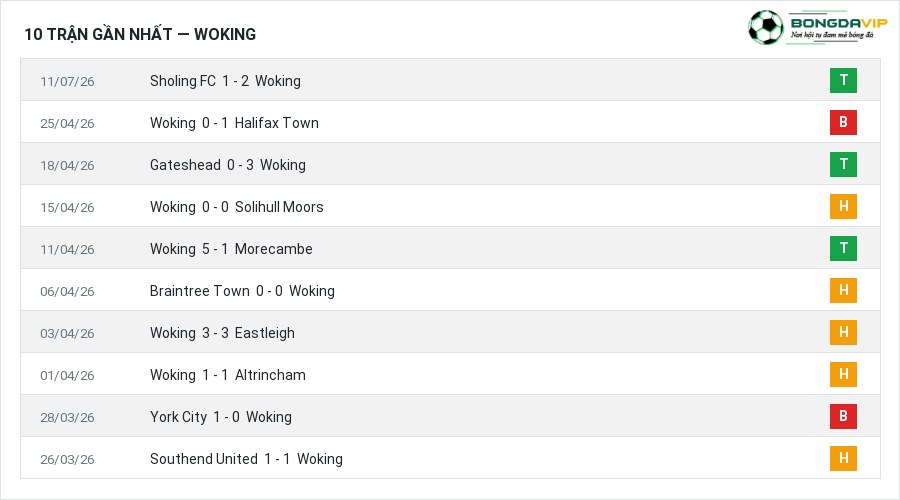Screen dimensions: 900x500
Task: Click red B badge for York City match
Action: [843, 416]
